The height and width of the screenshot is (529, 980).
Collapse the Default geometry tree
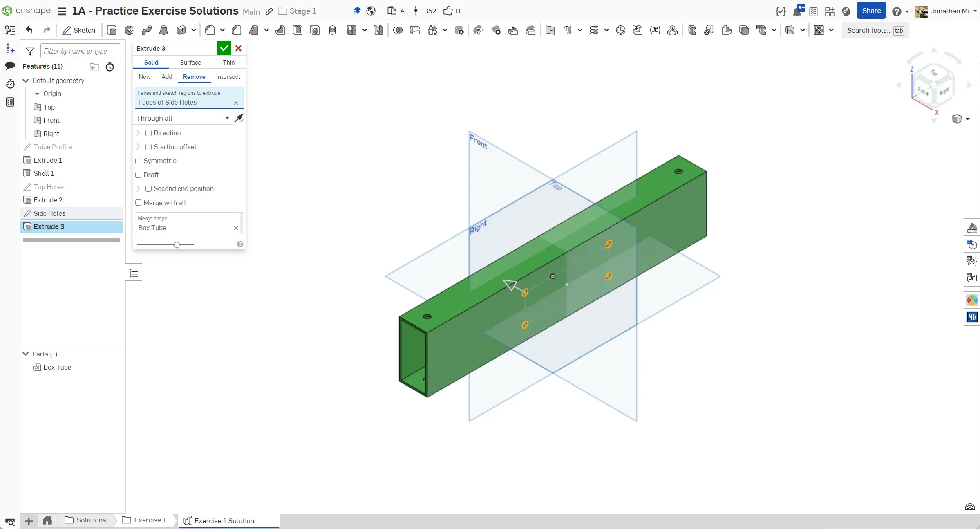(26, 81)
